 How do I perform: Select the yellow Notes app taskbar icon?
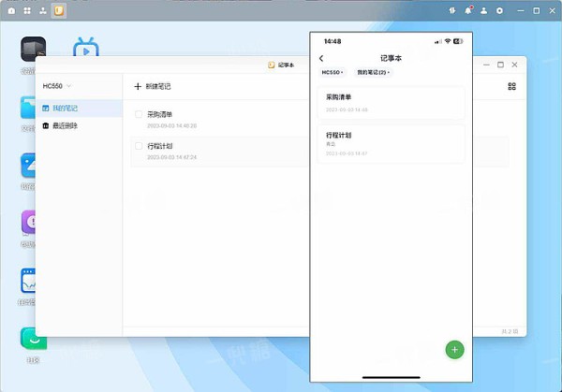[x=59, y=10]
